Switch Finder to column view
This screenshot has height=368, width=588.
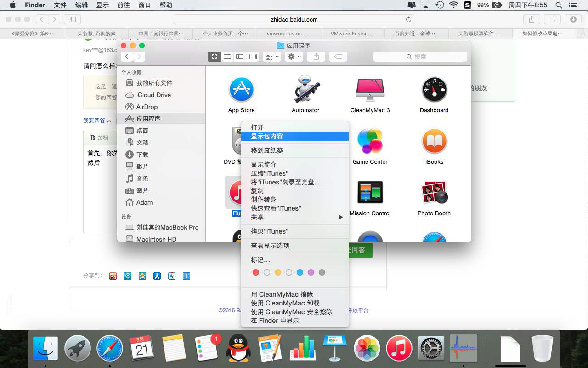pyautogui.click(x=239, y=57)
